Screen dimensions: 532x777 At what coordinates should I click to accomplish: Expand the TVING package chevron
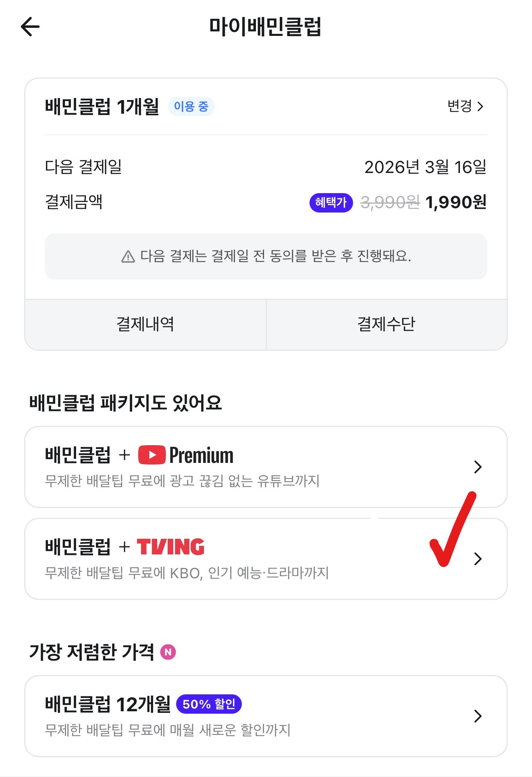click(478, 559)
